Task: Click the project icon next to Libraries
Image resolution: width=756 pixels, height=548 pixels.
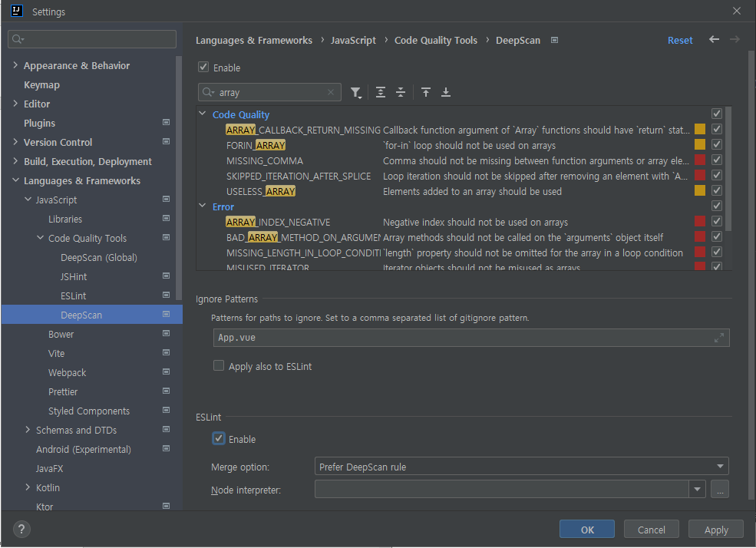Action: coord(167,218)
